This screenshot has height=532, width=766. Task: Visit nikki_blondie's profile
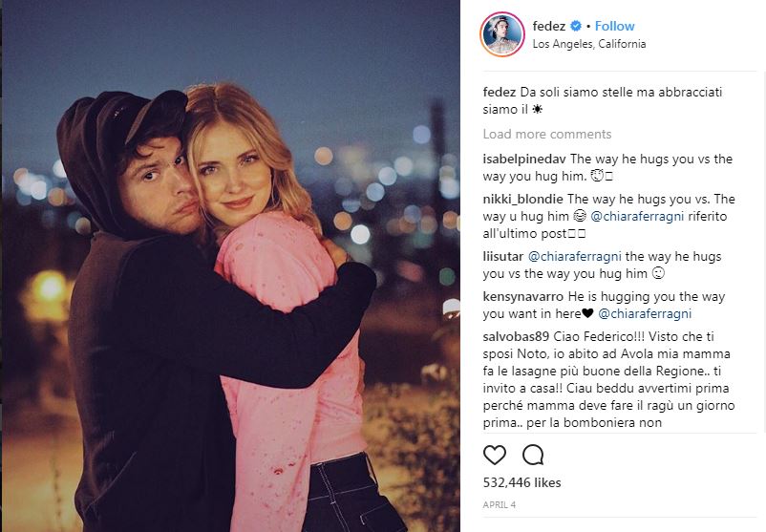(522, 199)
